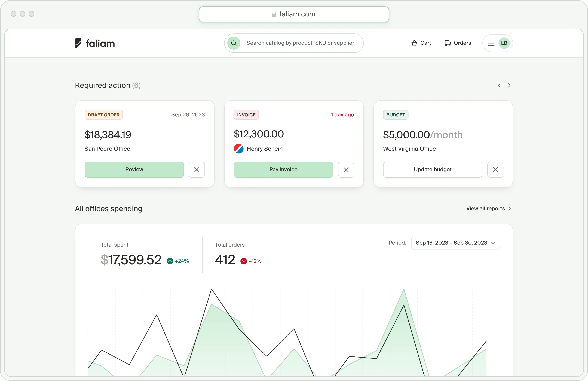Show next required action cards

coord(509,86)
